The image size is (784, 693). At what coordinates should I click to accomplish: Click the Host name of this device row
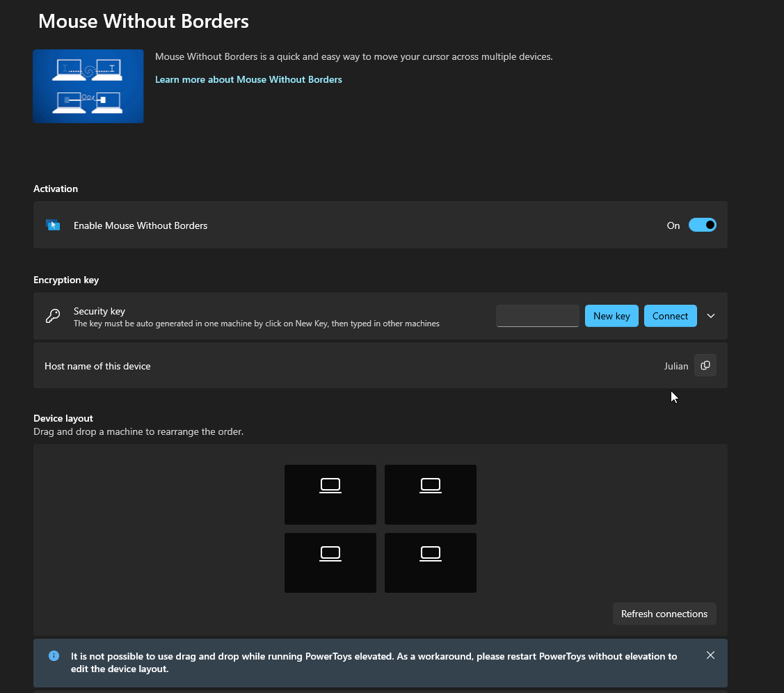click(278, 365)
